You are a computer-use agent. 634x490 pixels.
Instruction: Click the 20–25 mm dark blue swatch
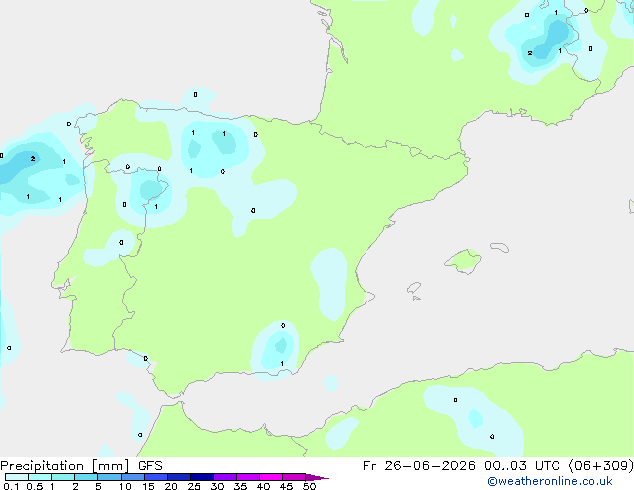tap(179, 477)
